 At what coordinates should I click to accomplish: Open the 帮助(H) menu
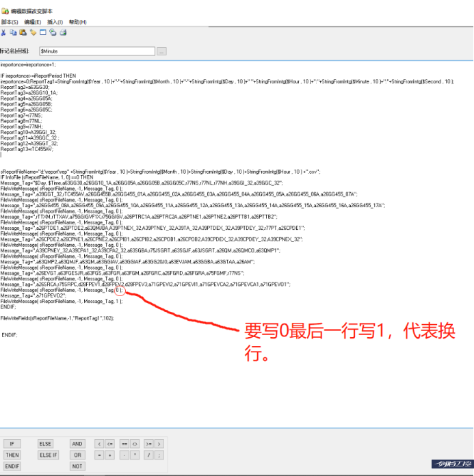[x=77, y=22]
